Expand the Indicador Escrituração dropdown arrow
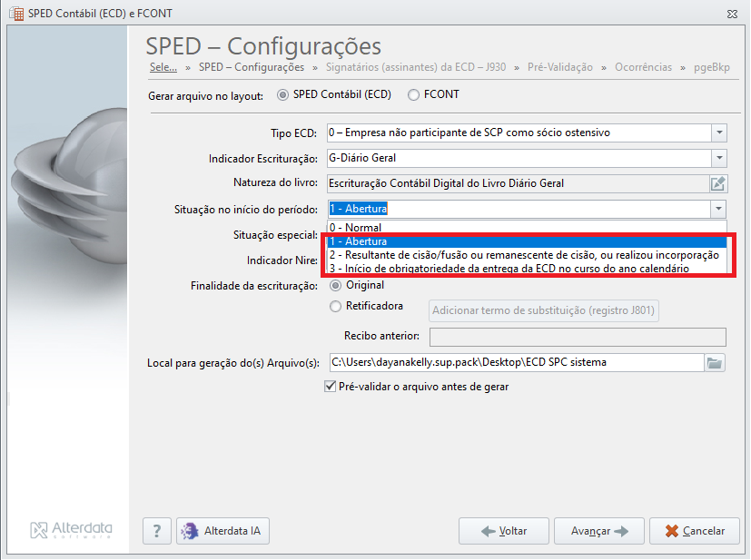This screenshot has width=751, height=560. pyautogui.click(x=719, y=158)
